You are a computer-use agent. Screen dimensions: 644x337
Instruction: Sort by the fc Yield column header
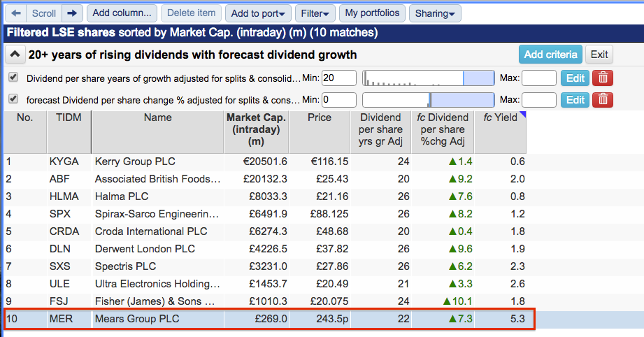coord(500,131)
